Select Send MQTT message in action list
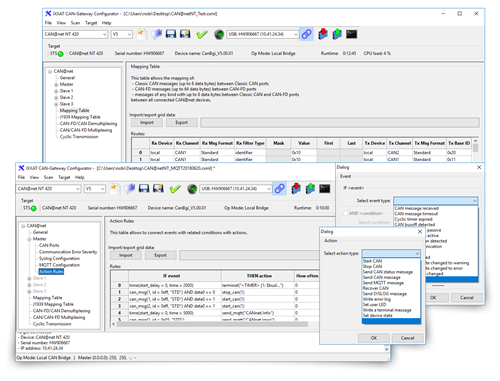Viewport: 500px width, 381px height. point(383,283)
